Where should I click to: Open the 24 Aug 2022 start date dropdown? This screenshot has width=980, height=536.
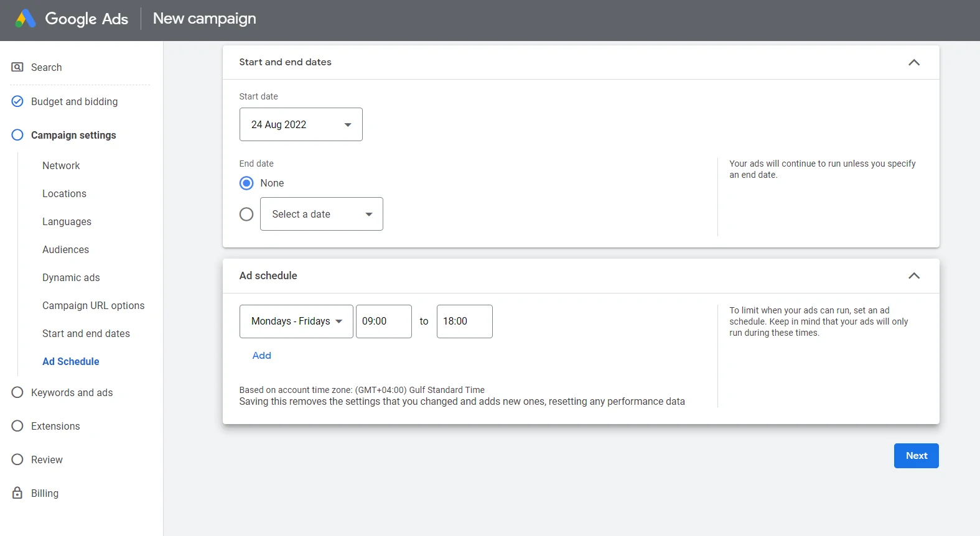(x=301, y=124)
